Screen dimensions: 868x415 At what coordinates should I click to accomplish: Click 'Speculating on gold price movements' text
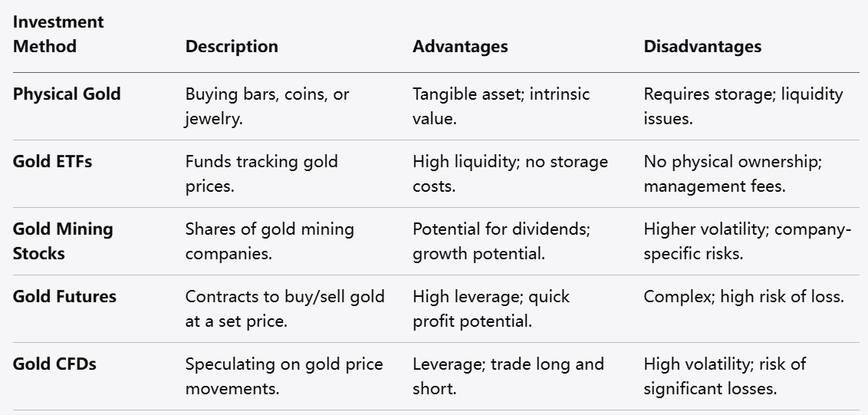coord(284,376)
